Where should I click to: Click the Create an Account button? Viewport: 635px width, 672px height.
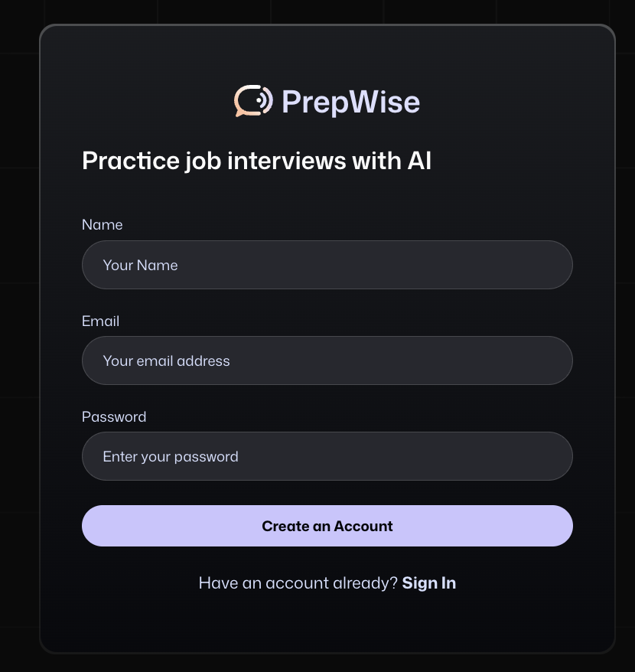coord(327,526)
